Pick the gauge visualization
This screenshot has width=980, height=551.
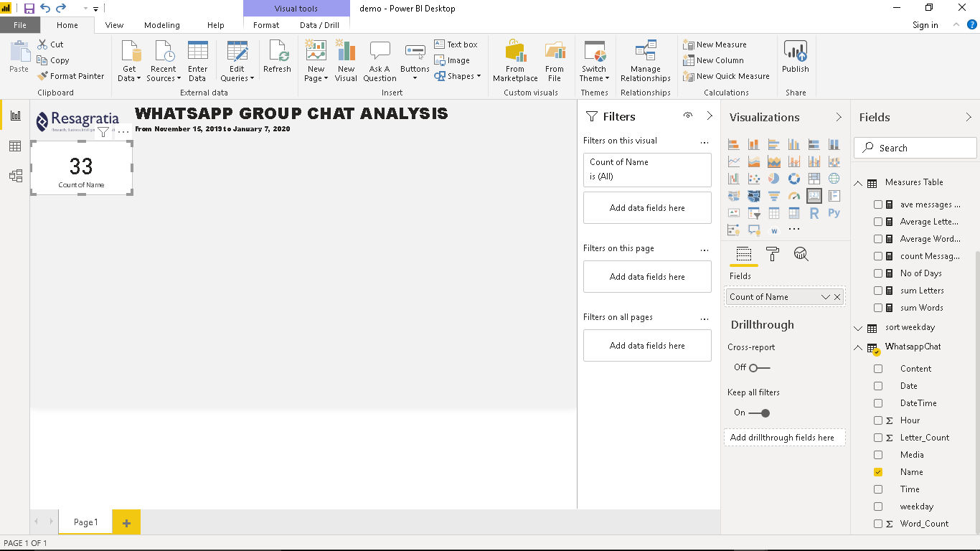(794, 196)
